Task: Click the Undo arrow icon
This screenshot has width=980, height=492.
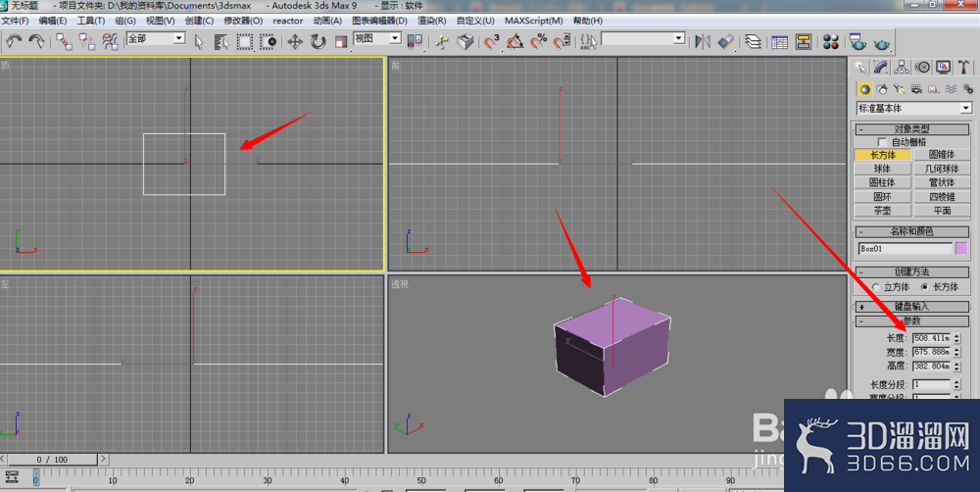Action: coord(14,42)
